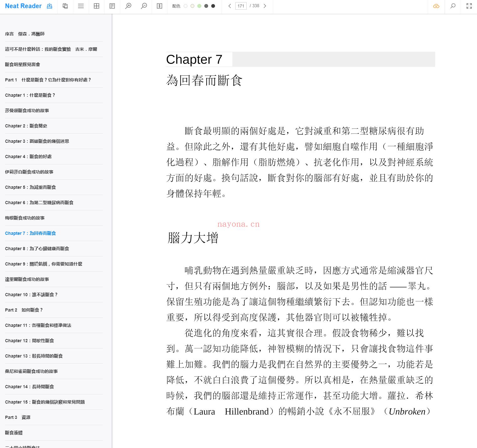Click the zoom in magnifier icon

click(128, 6)
